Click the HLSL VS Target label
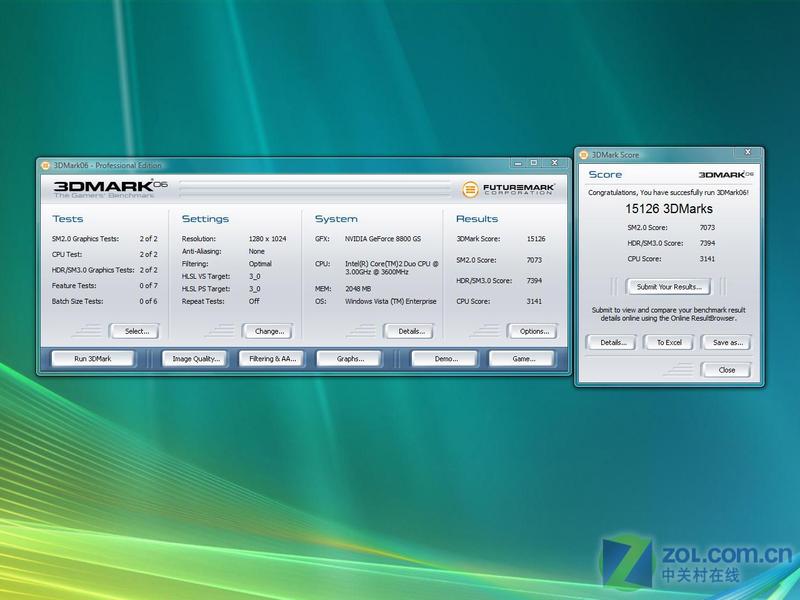The width and height of the screenshot is (800, 600). [206, 277]
